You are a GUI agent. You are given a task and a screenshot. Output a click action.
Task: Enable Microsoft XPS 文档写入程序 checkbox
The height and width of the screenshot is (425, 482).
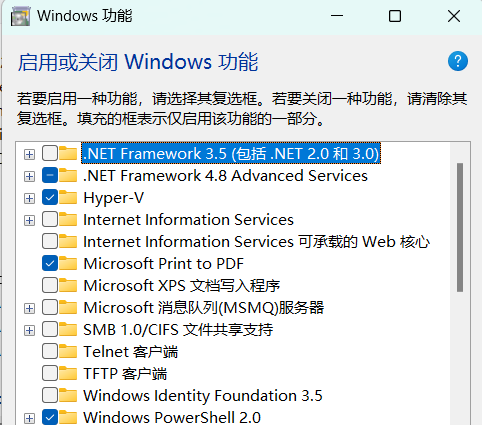[x=50, y=286]
